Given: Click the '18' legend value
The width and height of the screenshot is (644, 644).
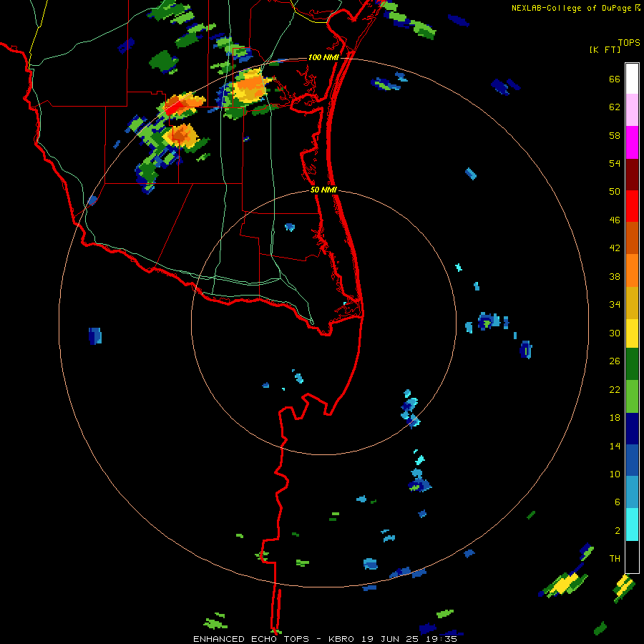Looking at the screenshot, I should pyautogui.click(x=615, y=418).
